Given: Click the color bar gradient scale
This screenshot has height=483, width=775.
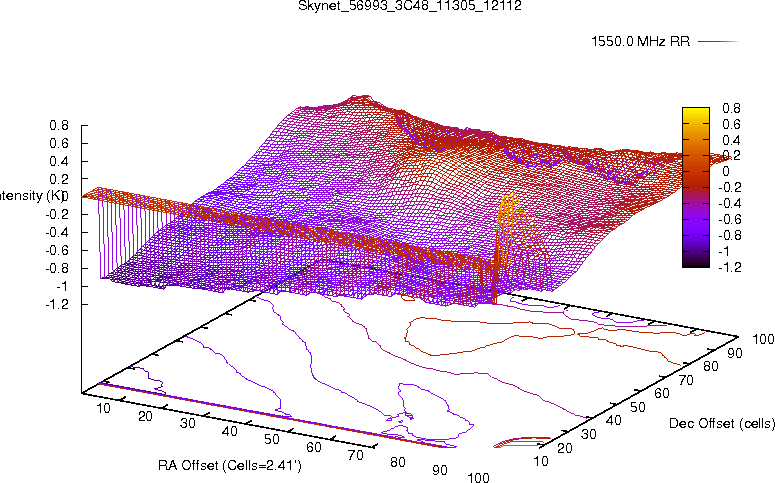Looking at the screenshot, I should (696, 187).
